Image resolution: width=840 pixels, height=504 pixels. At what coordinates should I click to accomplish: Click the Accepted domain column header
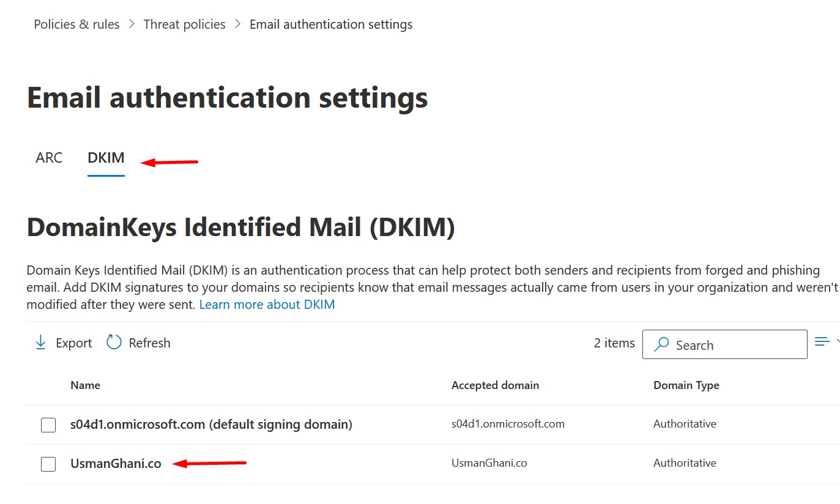[495, 385]
